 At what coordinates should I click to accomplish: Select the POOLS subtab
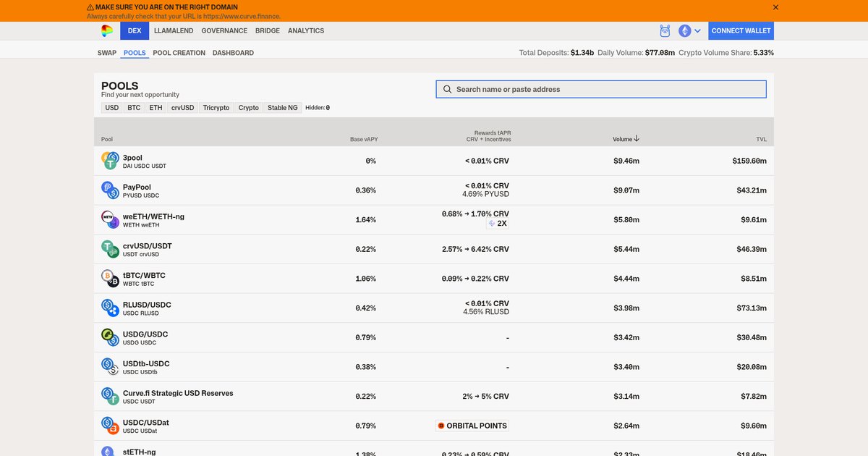[135, 53]
